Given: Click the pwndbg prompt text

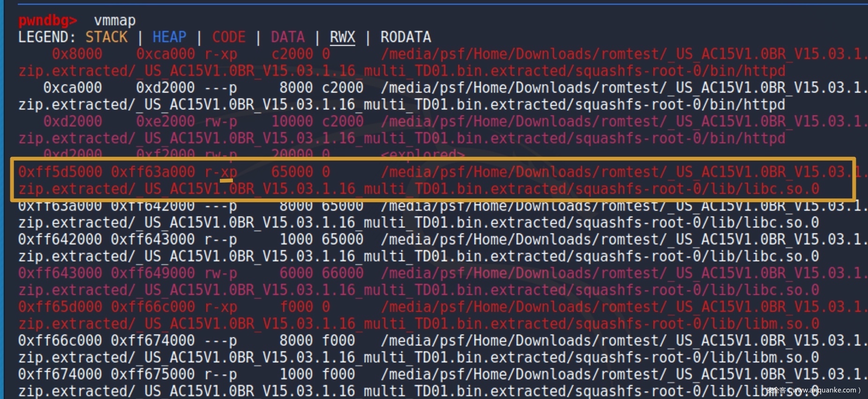Looking at the screenshot, I should [47, 21].
